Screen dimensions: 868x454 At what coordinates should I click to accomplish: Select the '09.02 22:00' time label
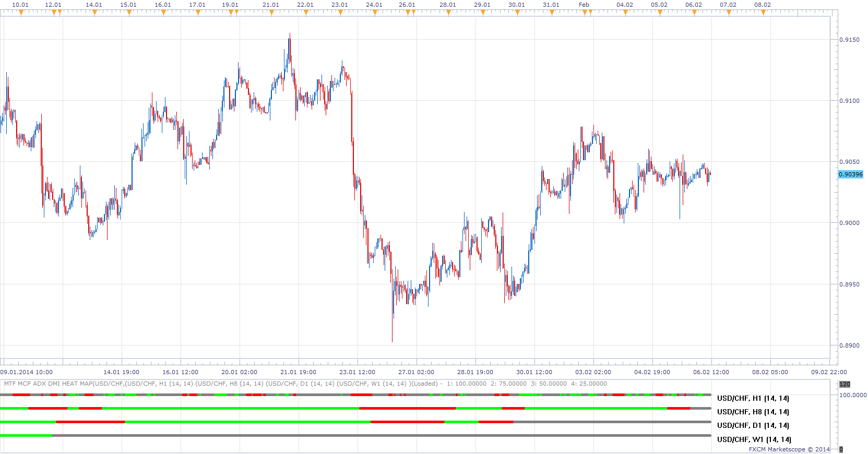click(x=829, y=372)
